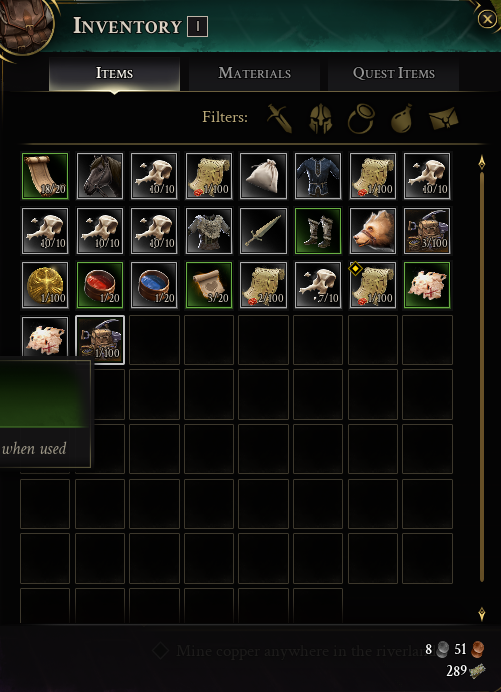This screenshot has width=501, height=692.
Task: Filter inventory by weapons dagger icon
Action: click(279, 118)
